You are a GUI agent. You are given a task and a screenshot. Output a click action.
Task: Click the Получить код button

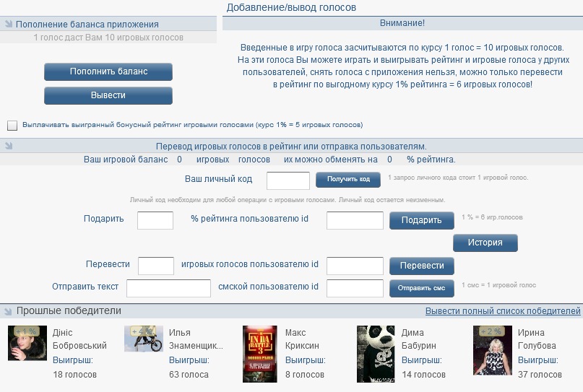348,180
